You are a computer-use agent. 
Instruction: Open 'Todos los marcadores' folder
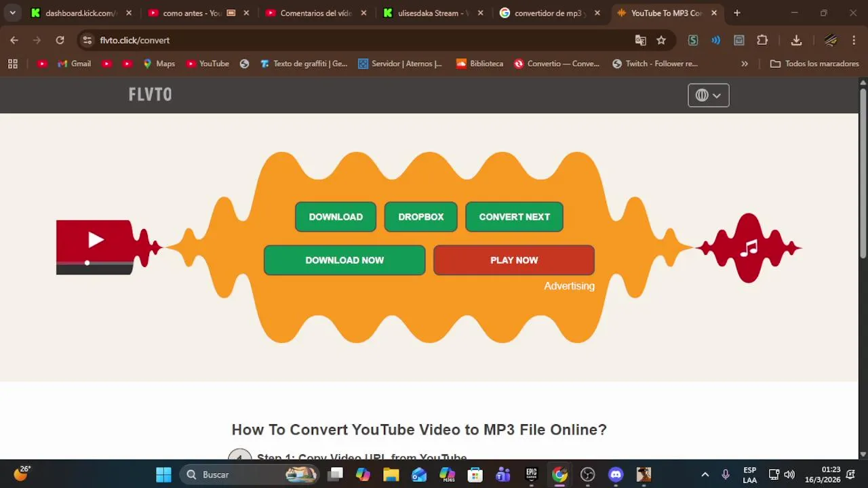pyautogui.click(x=814, y=64)
